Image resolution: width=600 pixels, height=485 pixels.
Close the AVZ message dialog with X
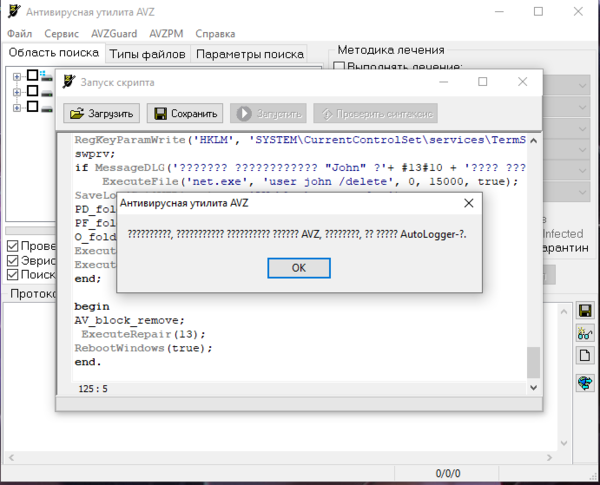click(x=469, y=203)
